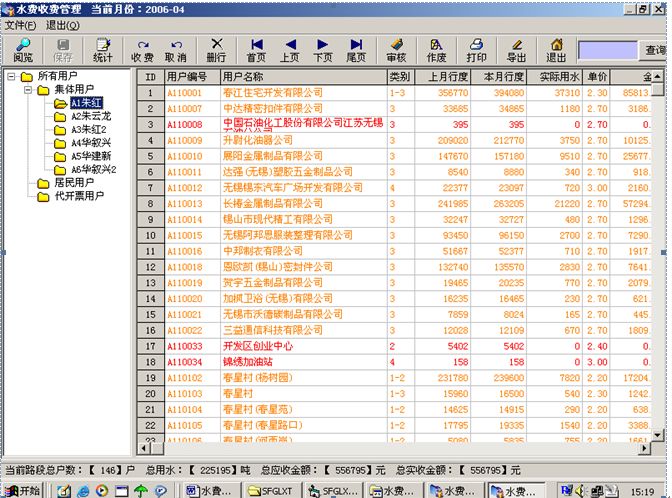Select the 所有用户 root folder
Screen dimensions: 672x498
[x=57, y=76]
